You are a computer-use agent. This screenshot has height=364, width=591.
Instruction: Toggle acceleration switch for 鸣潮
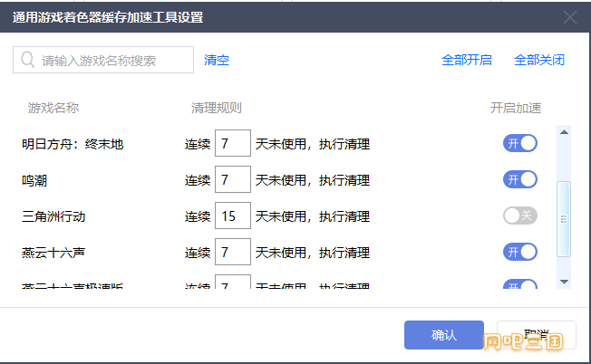click(520, 179)
